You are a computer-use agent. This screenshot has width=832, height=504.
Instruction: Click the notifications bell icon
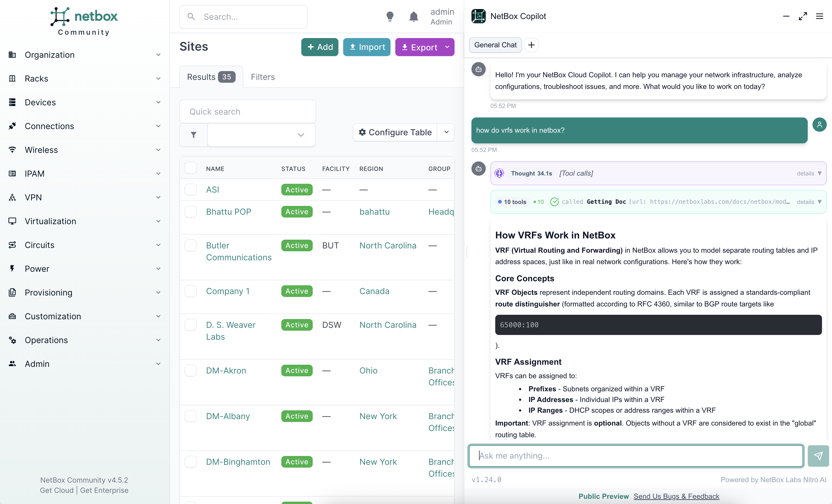click(413, 17)
